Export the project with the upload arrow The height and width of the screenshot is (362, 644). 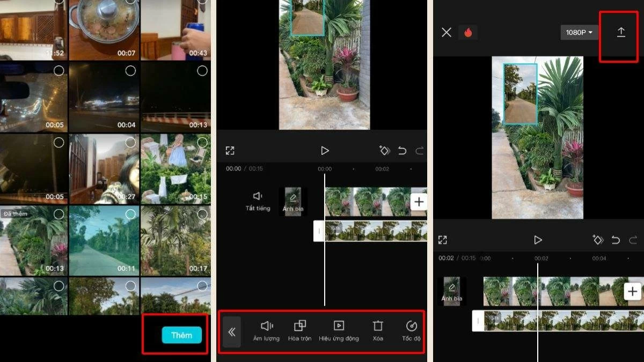click(x=621, y=32)
